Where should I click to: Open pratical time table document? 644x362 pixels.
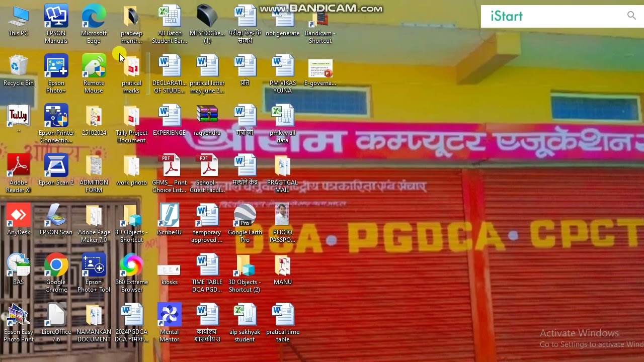(282, 323)
